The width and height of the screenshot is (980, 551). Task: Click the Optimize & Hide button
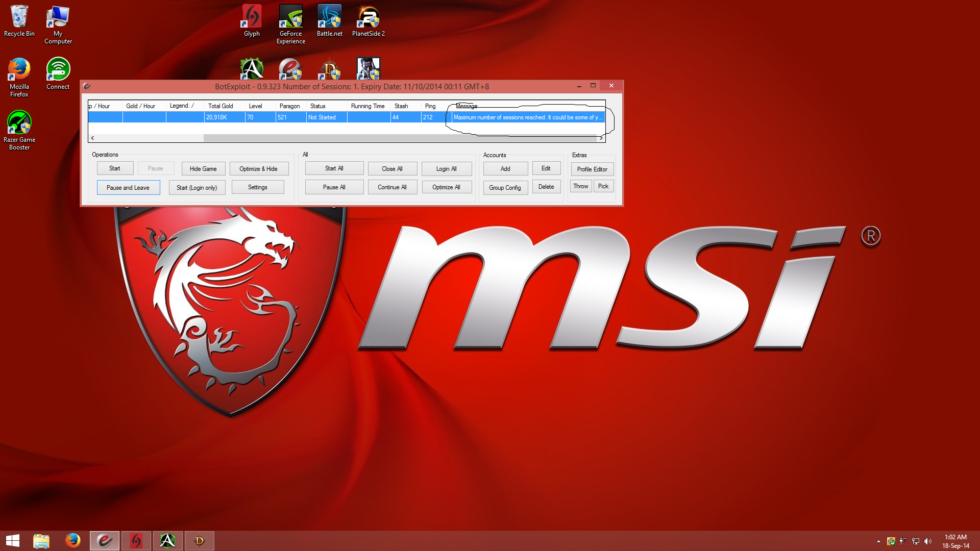point(259,169)
